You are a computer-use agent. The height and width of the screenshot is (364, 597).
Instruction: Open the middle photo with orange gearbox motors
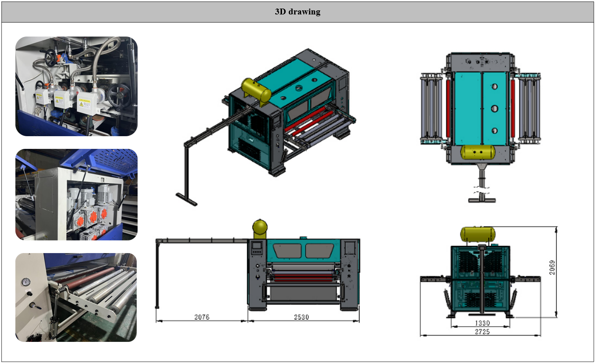[76, 194]
